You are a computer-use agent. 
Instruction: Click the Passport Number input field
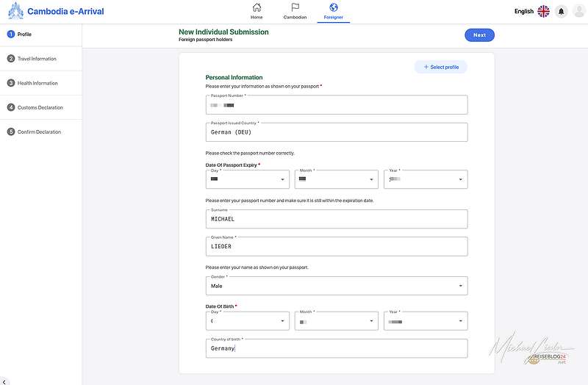click(x=337, y=105)
